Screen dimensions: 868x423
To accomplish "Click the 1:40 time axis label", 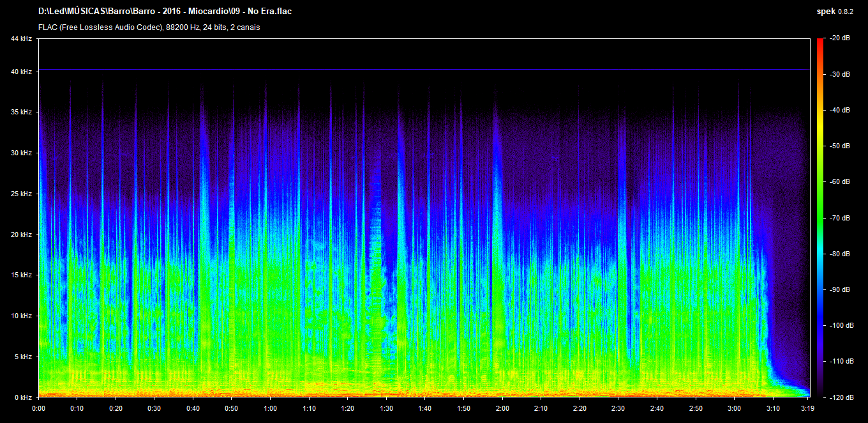I will click(x=424, y=408).
